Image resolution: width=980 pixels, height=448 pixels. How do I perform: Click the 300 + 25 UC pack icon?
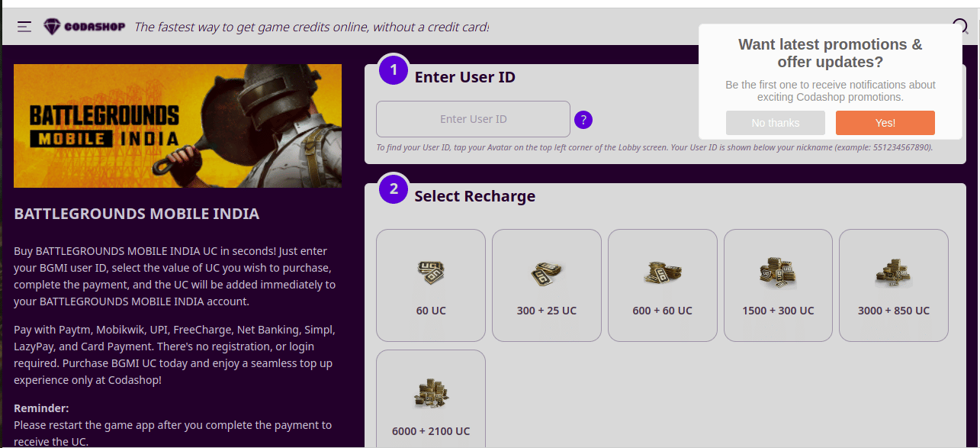(546, 272)
